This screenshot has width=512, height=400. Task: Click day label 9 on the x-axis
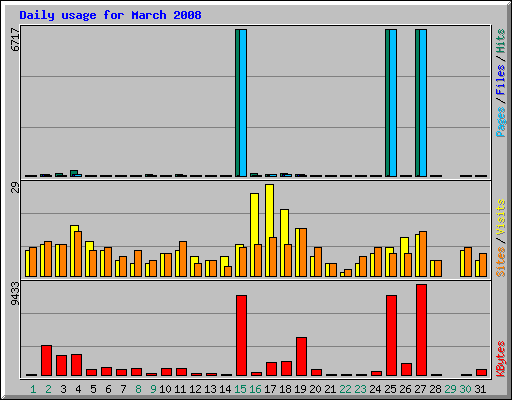153,389
